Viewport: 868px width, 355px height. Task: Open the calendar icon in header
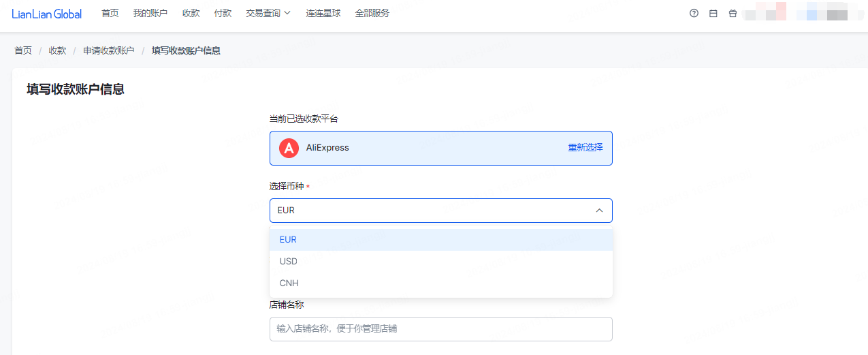pos(713,13)
